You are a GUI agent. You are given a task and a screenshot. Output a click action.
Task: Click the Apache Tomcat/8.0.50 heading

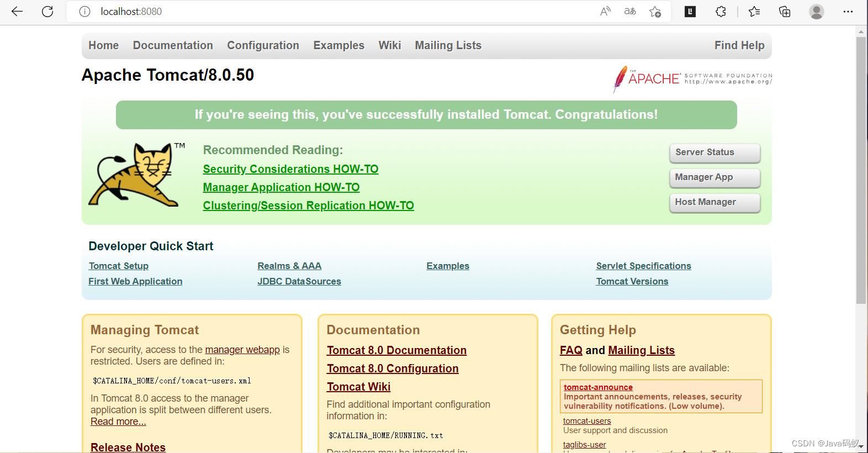coord(168,75)
